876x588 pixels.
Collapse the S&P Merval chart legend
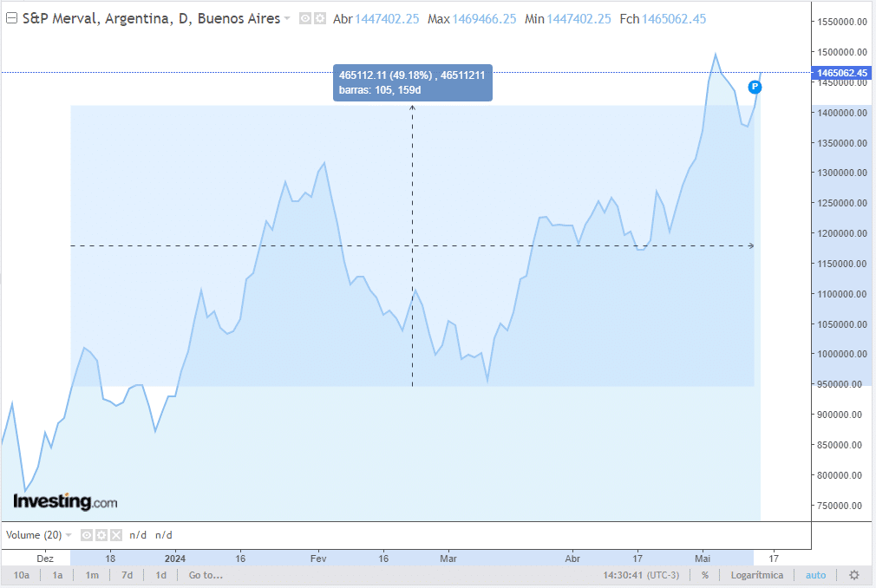[11, 18]
